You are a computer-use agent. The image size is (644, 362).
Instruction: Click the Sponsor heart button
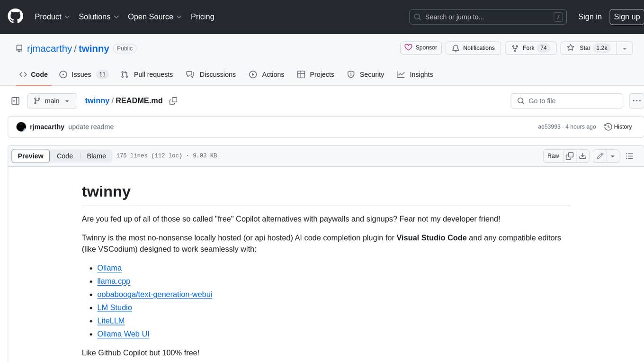[421, 48]
